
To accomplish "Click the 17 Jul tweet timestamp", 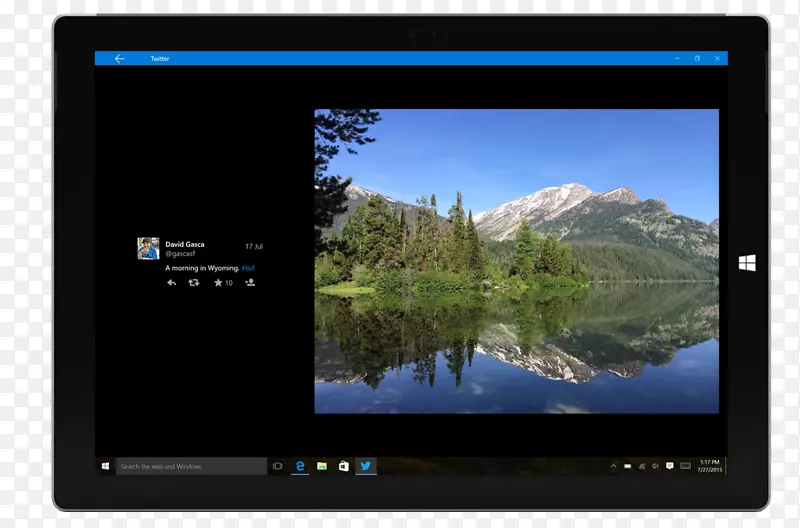I will (x=254, y=246).
